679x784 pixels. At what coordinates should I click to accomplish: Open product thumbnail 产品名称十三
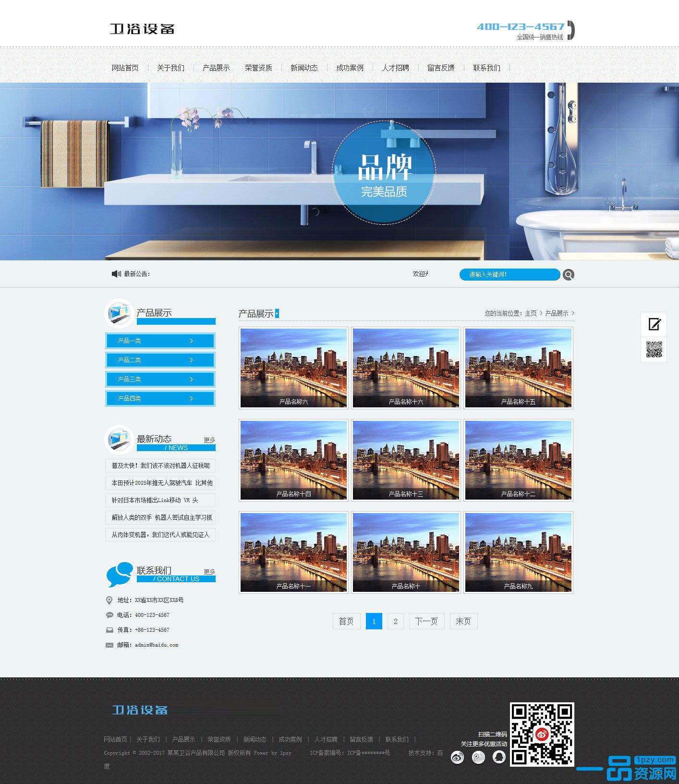pyautogui.click(x=406, y=460)
